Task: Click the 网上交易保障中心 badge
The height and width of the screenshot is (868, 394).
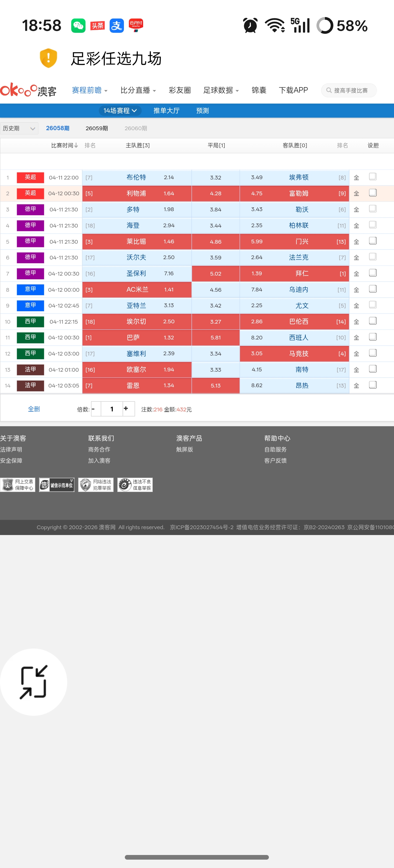Action: coord(18,485)
